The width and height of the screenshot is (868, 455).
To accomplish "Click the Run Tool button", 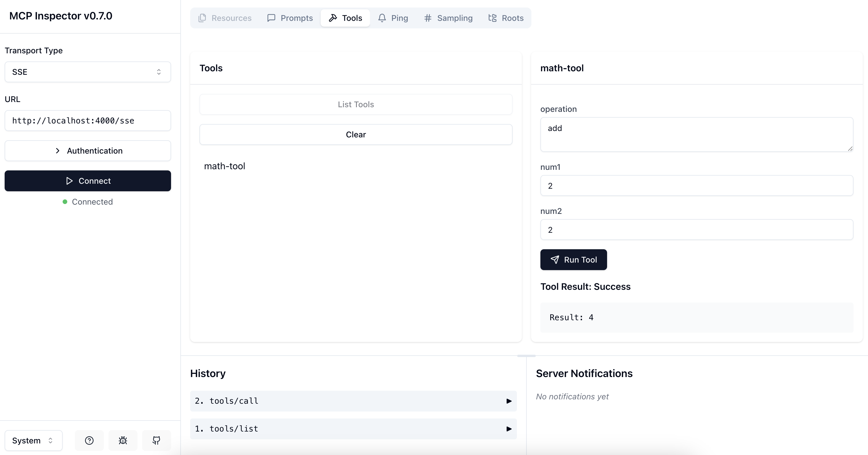I will coord(573,260).
